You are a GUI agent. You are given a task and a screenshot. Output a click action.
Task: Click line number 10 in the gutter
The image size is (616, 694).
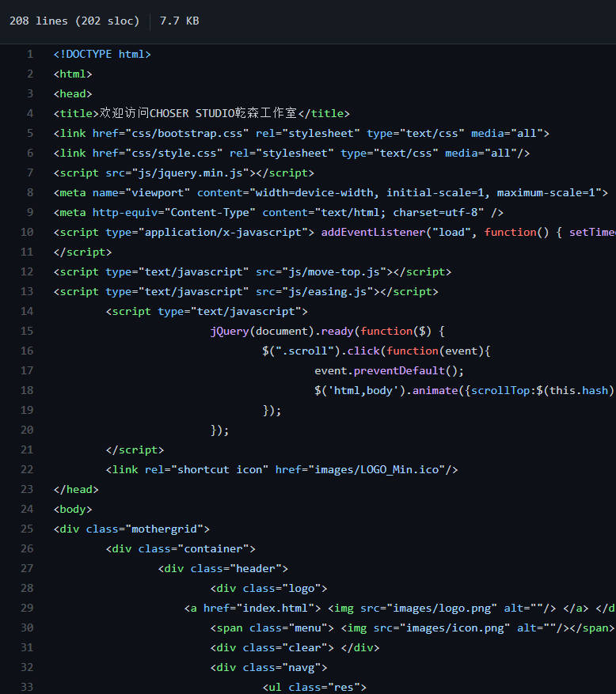[27, 232]
